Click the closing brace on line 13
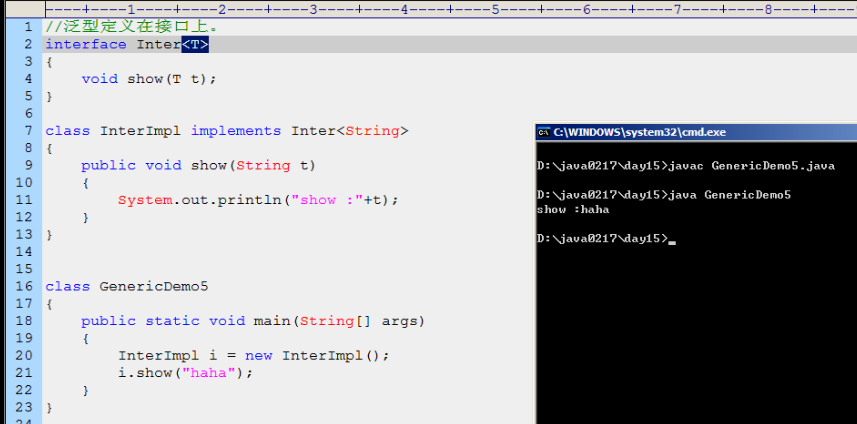Screen dimensions: 857x424 point(49,234)
